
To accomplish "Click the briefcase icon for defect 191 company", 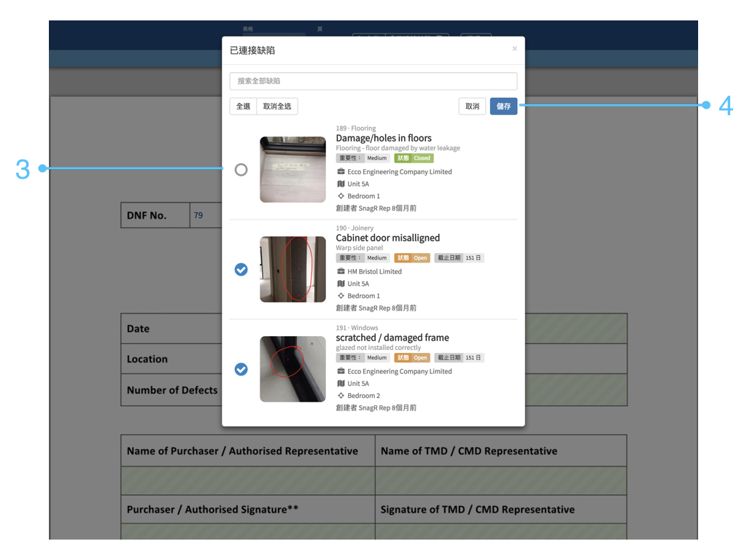I will pyautogui.click(x=341, y=371).
